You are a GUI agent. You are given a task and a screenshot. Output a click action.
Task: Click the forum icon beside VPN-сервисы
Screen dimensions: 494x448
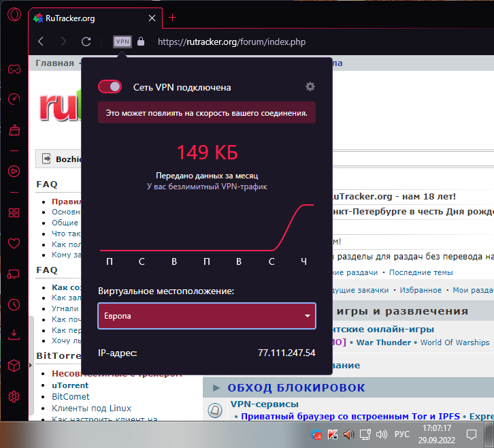coord(215,410)
